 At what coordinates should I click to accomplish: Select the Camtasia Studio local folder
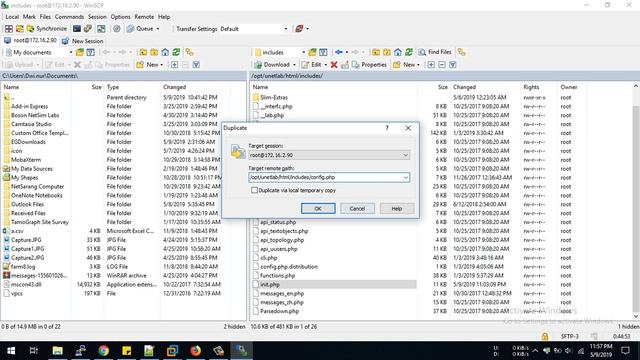coord(31,124)
